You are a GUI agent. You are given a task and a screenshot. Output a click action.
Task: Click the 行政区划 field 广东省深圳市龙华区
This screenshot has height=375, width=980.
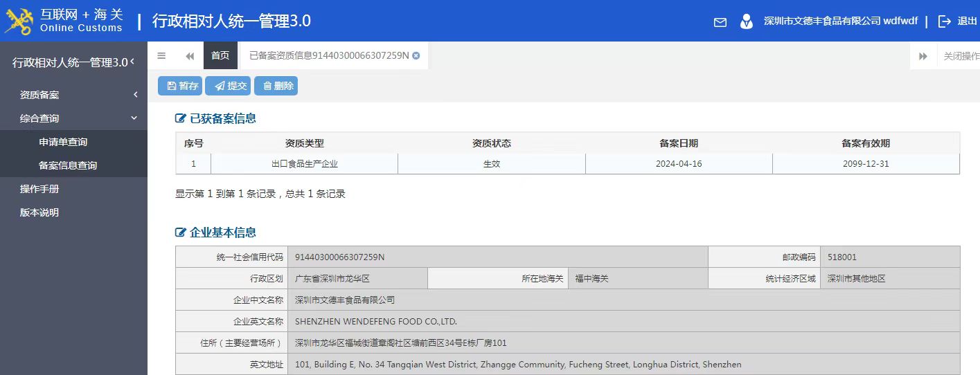(x=357, y=279)
